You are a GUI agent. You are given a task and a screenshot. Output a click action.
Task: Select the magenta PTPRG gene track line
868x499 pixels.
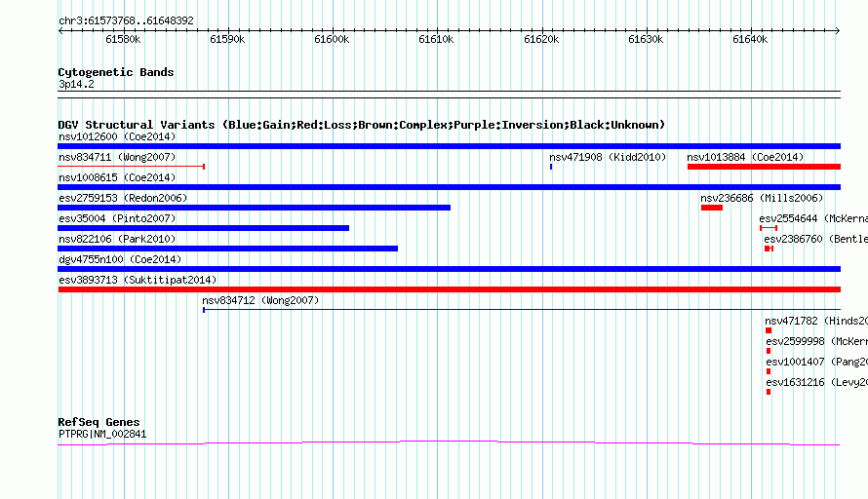pos(449,442)
